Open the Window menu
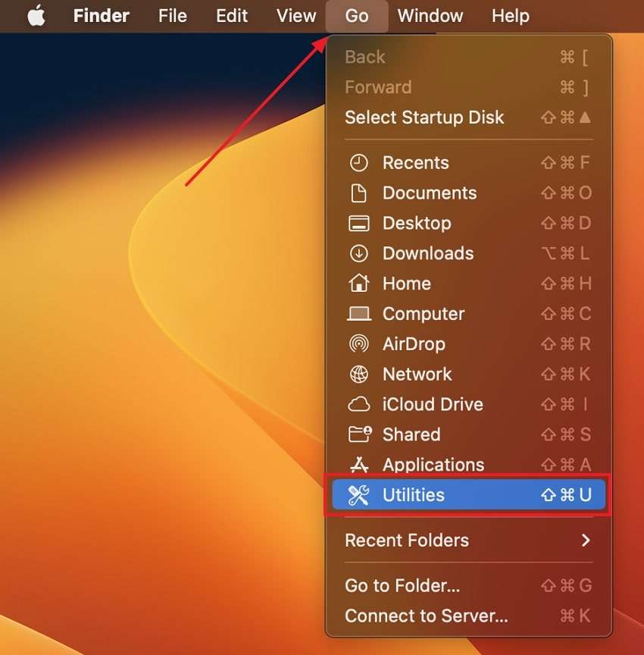 point(430,16)
